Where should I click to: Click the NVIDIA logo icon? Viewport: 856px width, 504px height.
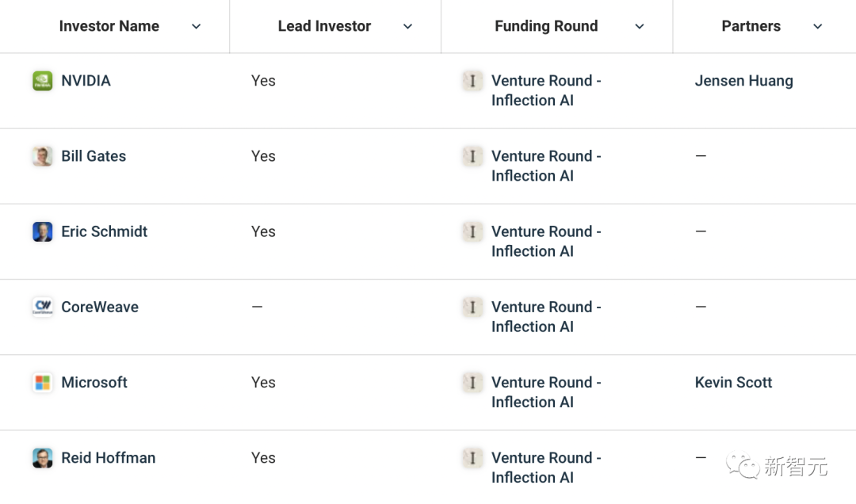(42, 81)
